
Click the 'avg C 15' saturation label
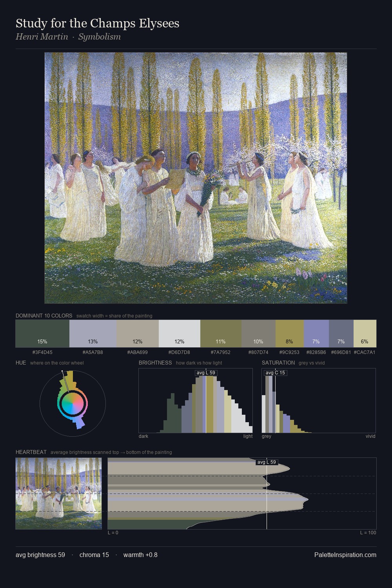click(x=275, y=373)
